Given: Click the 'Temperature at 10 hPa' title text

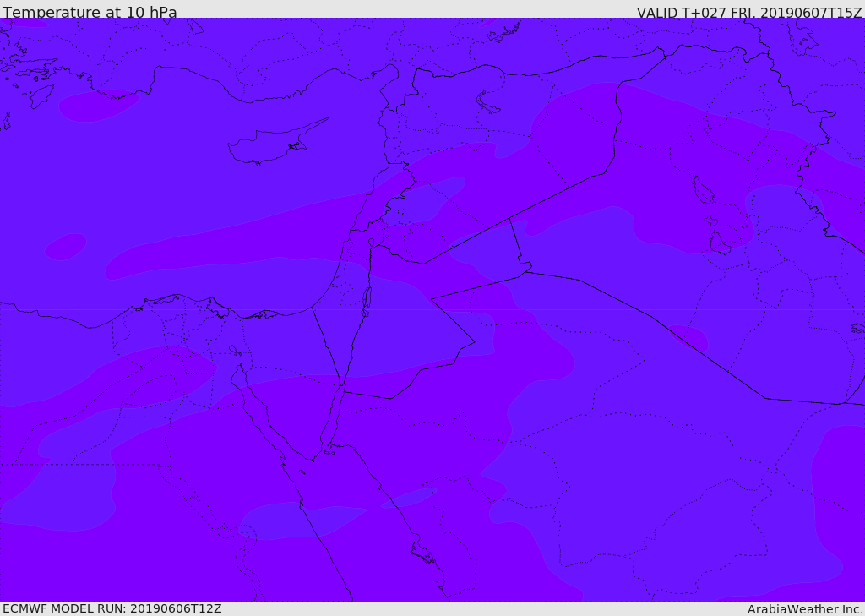Looking at the screenshot, I should click(x=90, y=12).
